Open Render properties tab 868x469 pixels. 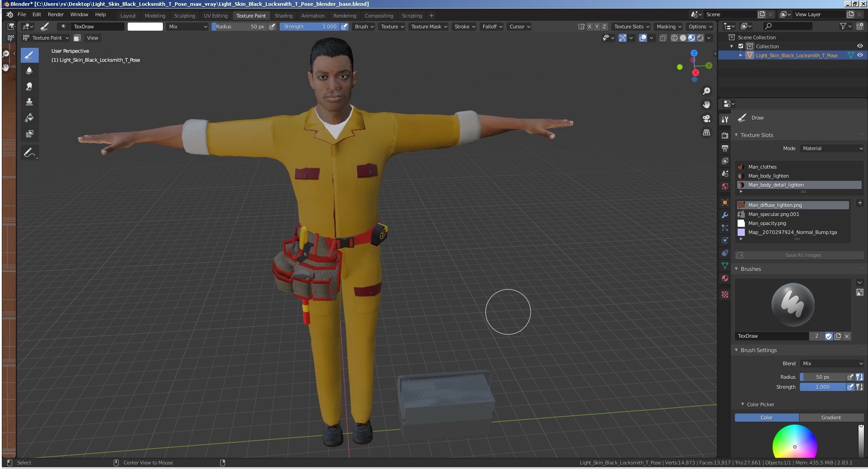point(725,135)
